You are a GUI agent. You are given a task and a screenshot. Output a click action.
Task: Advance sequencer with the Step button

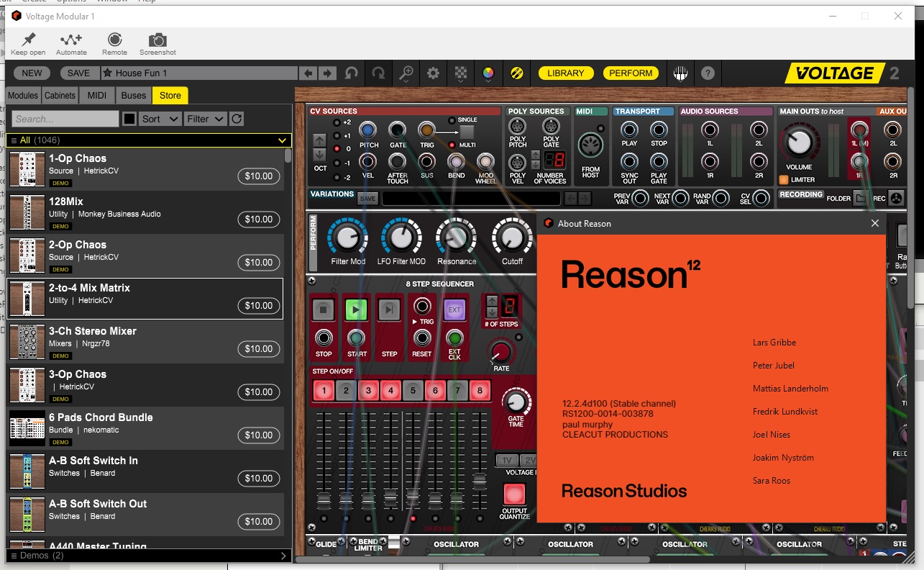tap(389, 310)
